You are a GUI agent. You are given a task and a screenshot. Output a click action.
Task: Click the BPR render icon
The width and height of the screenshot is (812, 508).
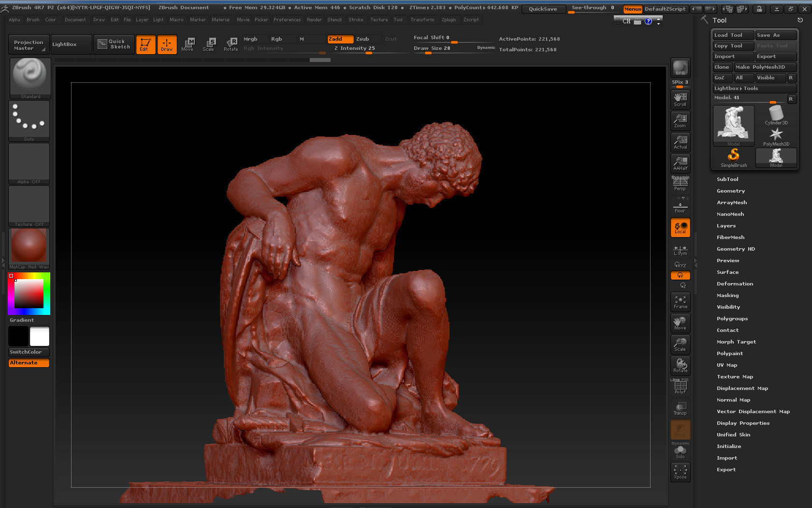tap(680, 68)
